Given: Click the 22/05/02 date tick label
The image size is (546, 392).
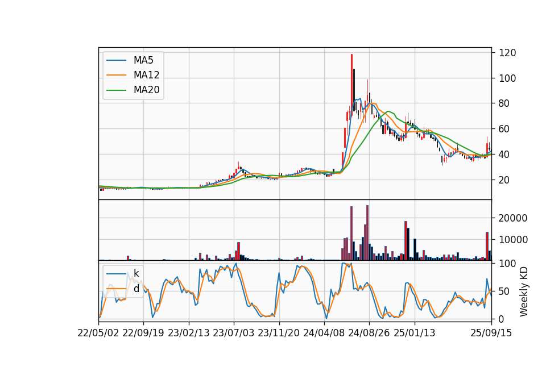Looking at the screenshot, I should click(98, 333).
